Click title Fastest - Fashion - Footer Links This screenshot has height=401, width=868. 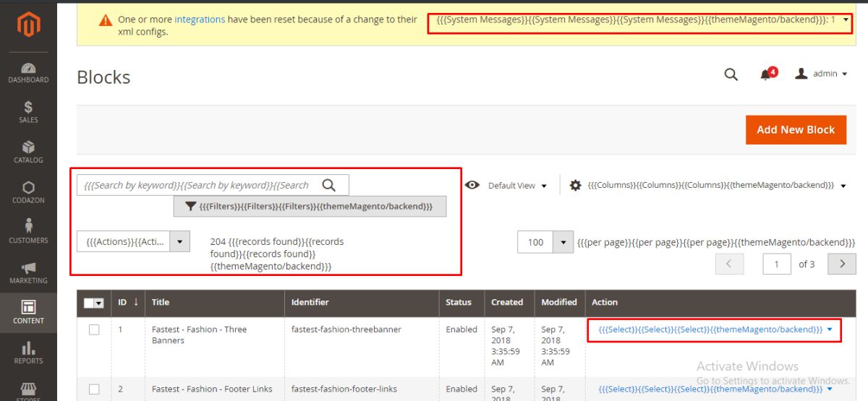212,389
